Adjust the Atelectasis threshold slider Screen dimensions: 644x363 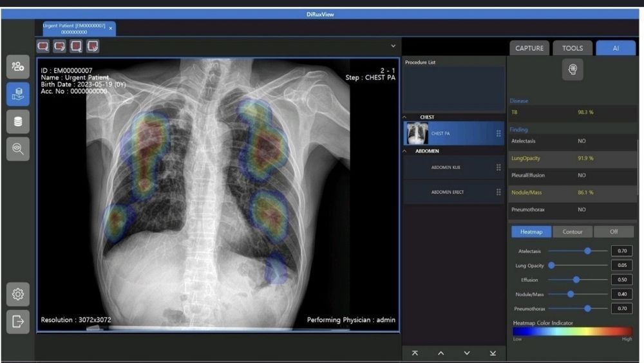(x=587, y=251)
